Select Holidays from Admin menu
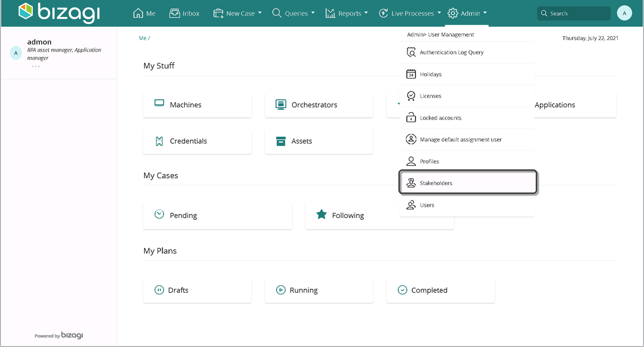Screen dimensions: 644x347 tap(467, 74)
